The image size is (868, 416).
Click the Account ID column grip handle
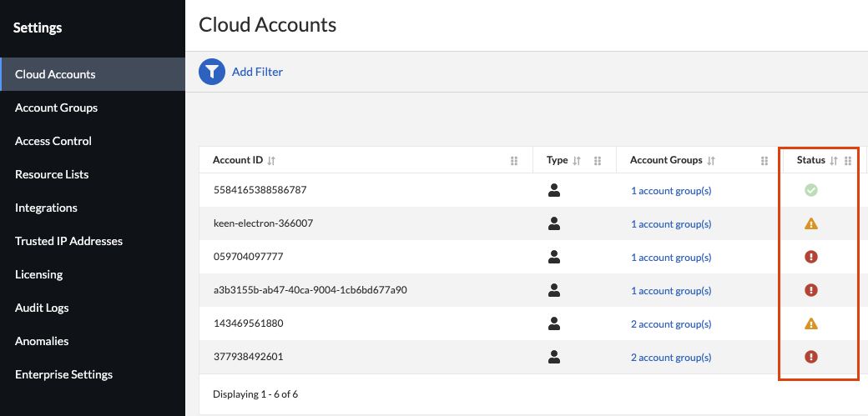click(514, 161)
